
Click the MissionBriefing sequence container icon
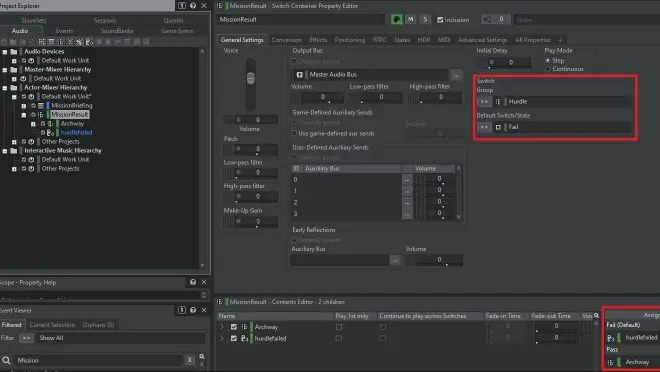[41, 106]
